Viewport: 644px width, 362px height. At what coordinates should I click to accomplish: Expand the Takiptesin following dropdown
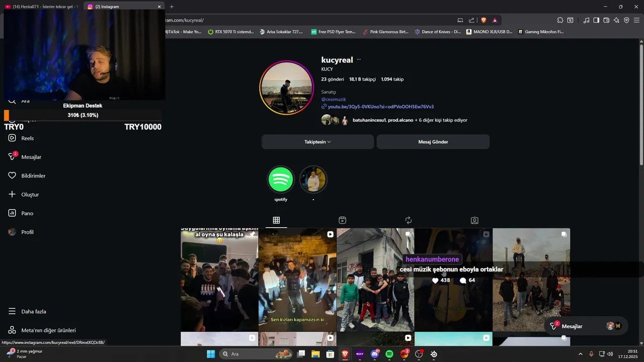pos(317,142)
